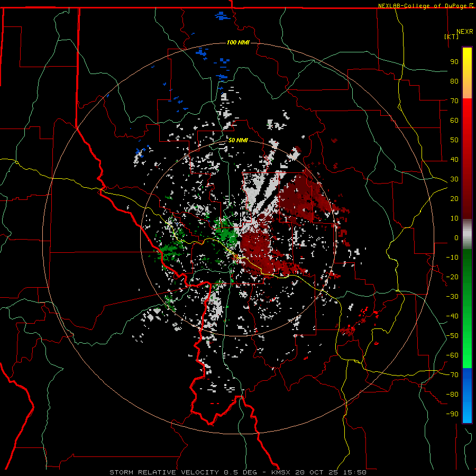Click the "100 NMI" range ring label
Image resolution: width=476 pixels, height=476 pixels.
coord(238,42)
